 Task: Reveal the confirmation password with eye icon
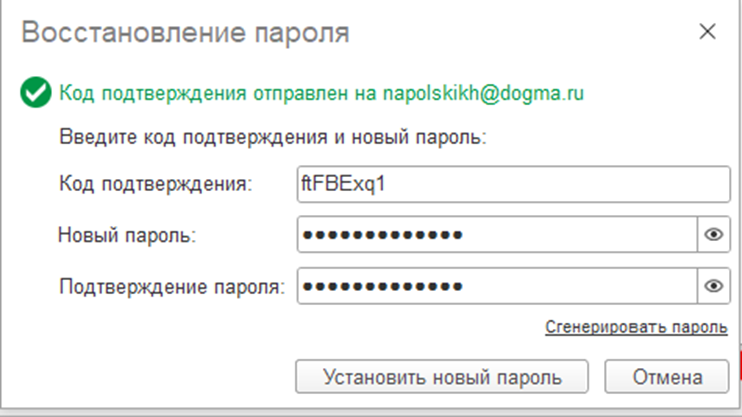pos(713,287)
